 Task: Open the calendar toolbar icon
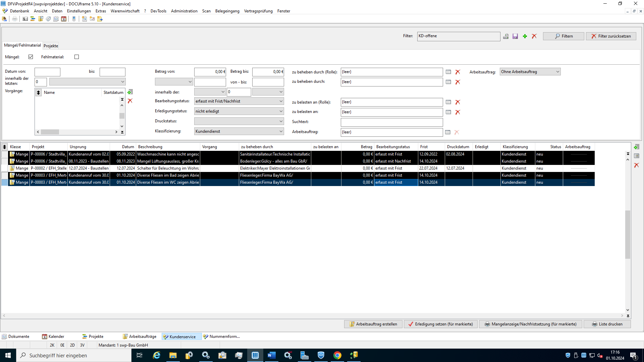64,19
